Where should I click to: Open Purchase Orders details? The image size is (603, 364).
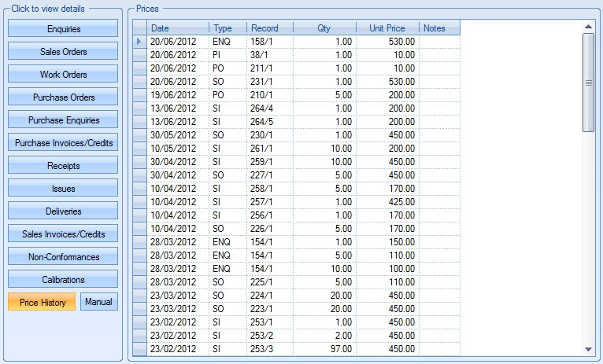click(63, 97)
